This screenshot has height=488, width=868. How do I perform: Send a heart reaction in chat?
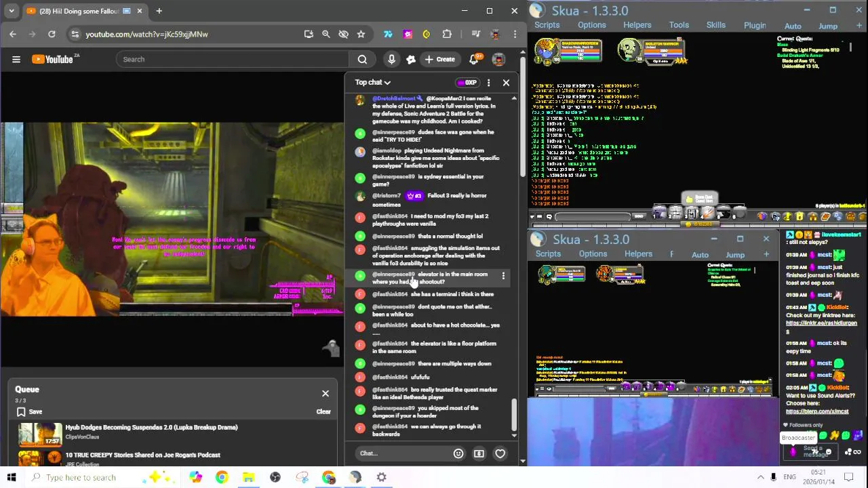(x=500, y=453)
